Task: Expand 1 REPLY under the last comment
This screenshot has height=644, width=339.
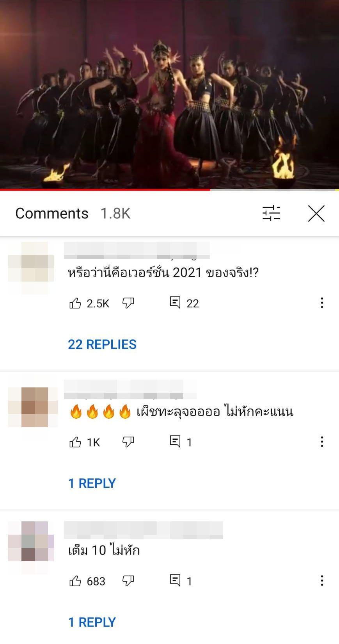Action: click(x=92, y=622)
